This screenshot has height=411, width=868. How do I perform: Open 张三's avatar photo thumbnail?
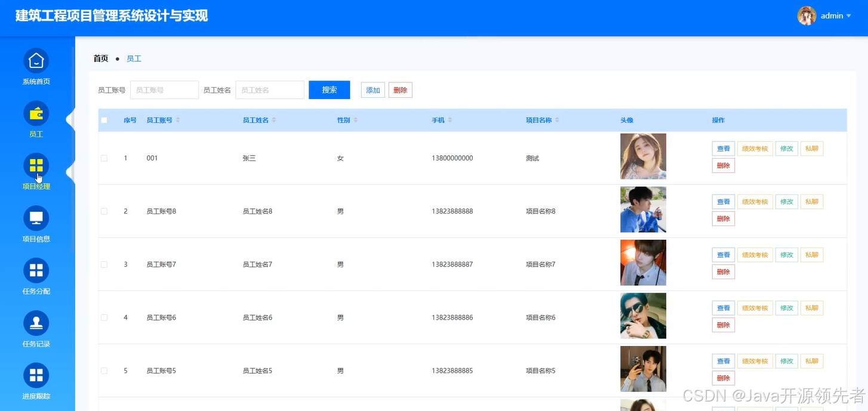[x=643, y=156]
